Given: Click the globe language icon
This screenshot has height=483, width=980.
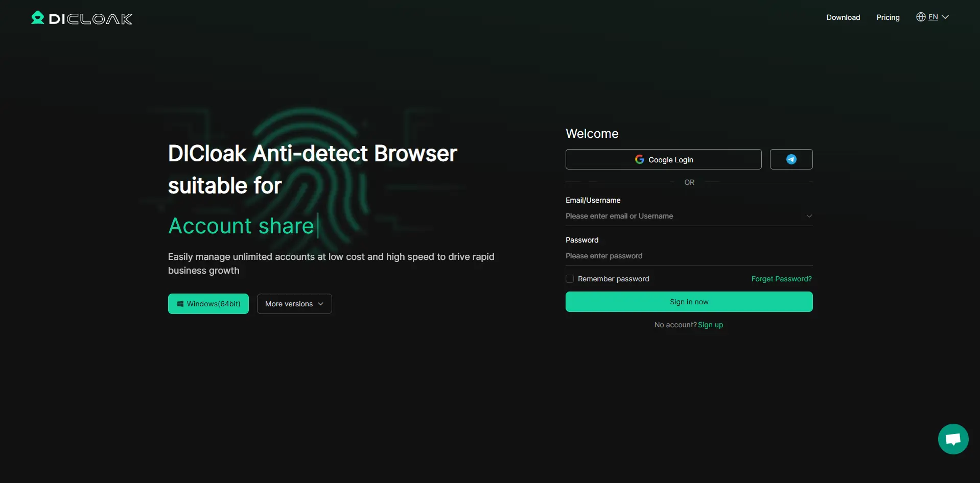Looking at the screenshot, I should [x=921, y=17].
